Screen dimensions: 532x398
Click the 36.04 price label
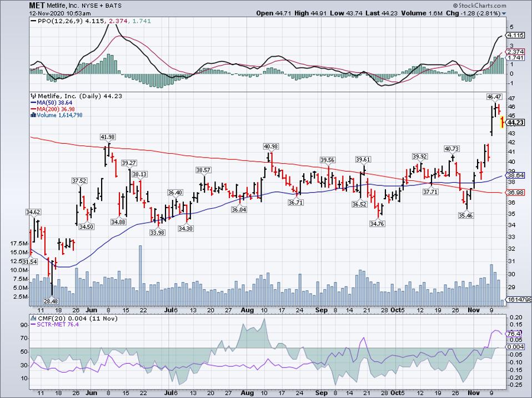(239, 209)
